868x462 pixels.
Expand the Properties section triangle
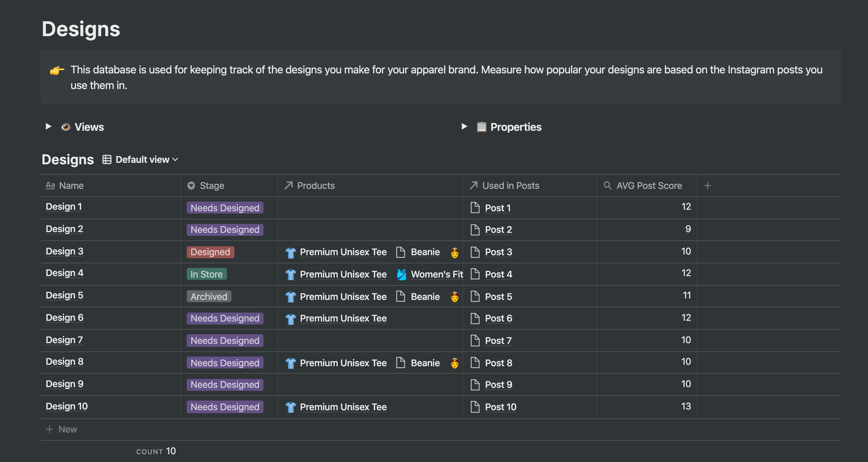pos(464,127)
